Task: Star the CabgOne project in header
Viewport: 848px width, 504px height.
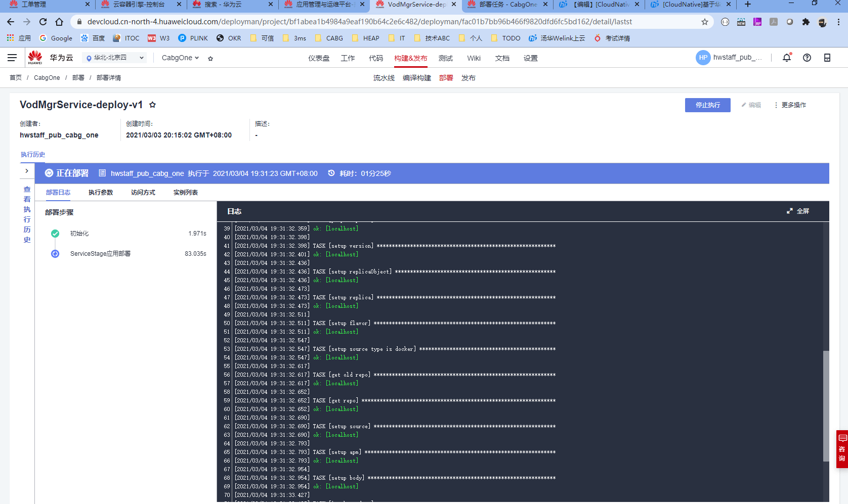Action: coord(210,58)
